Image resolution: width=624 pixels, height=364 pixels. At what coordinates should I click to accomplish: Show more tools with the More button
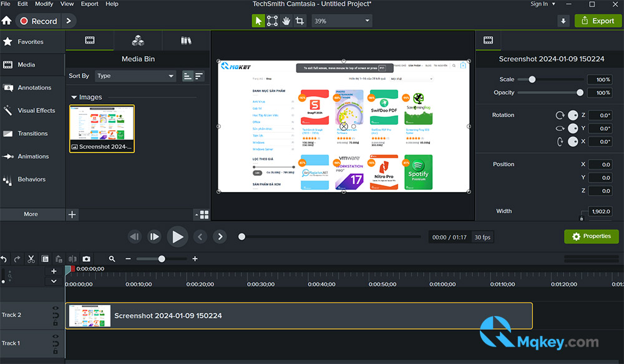(x=31, y=214)
